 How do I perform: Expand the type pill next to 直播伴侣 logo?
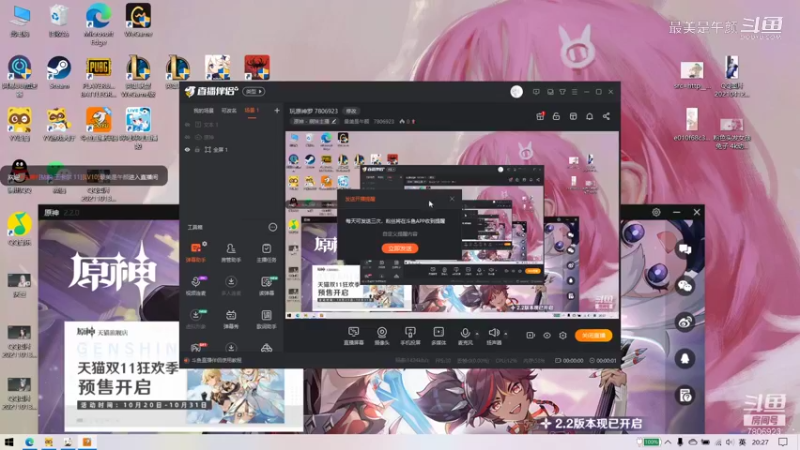pyautogui.click(x=254, y=92)
